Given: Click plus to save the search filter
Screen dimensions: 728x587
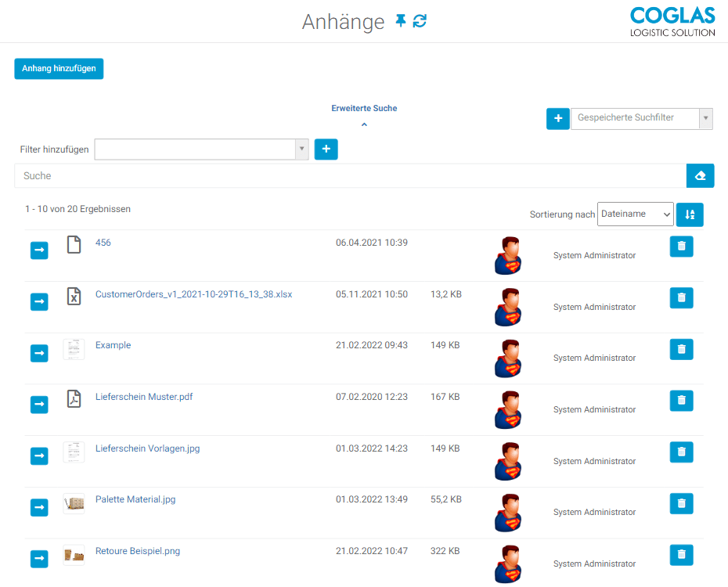Looking at the screenshot, I should click(x=557, y=119).
